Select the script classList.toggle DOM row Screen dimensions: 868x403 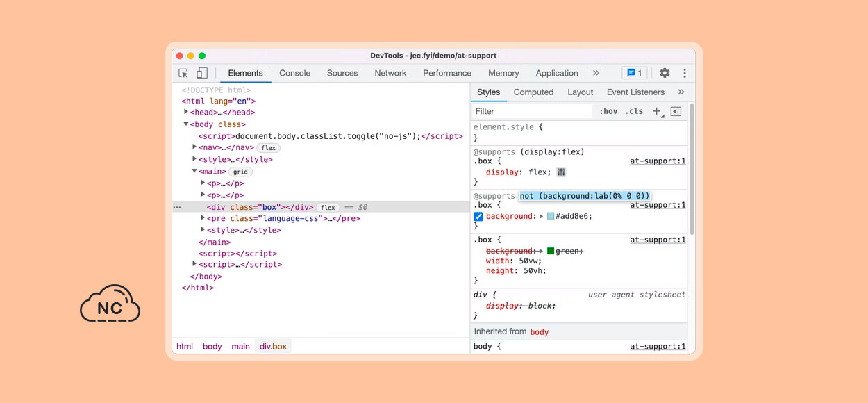coord(331,136)
